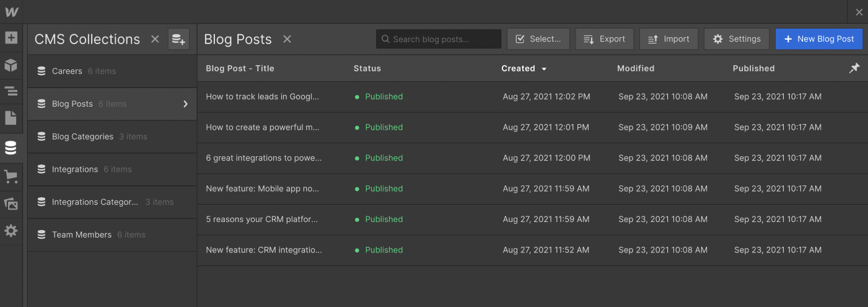868x307 pixels.
Task: Sort by Created column arrow
Action: (x=544, y=69)
